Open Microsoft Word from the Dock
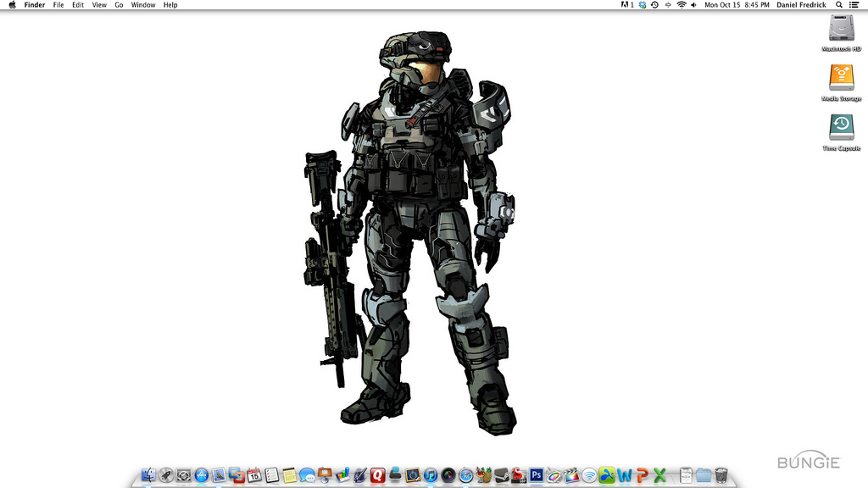This screenshot has height=488, width=868. coord(625,474)
